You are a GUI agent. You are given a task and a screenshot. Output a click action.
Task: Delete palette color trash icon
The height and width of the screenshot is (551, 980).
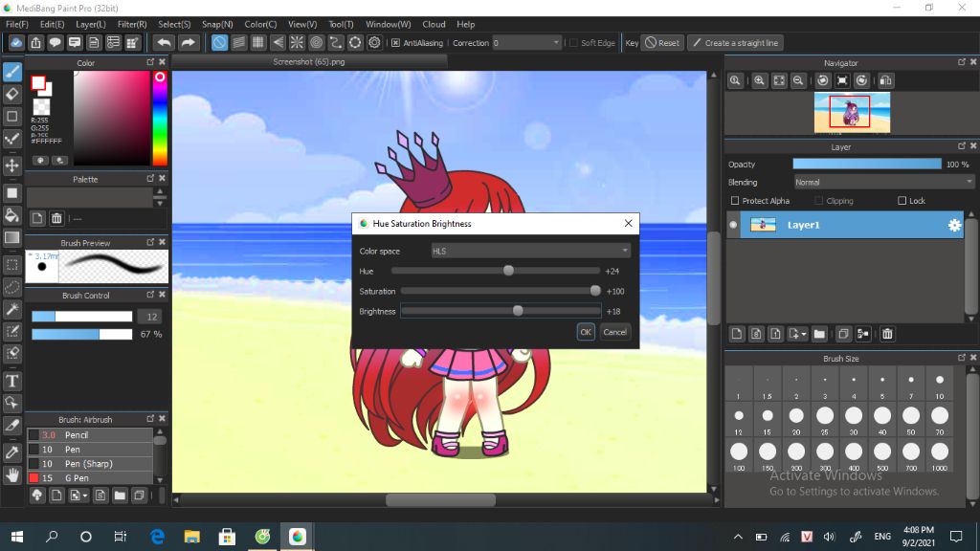56,218
